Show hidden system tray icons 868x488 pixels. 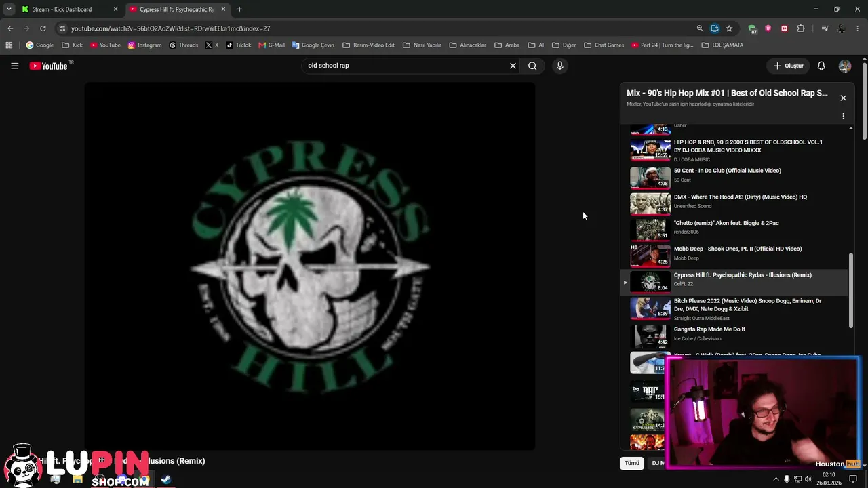[776, 479]
